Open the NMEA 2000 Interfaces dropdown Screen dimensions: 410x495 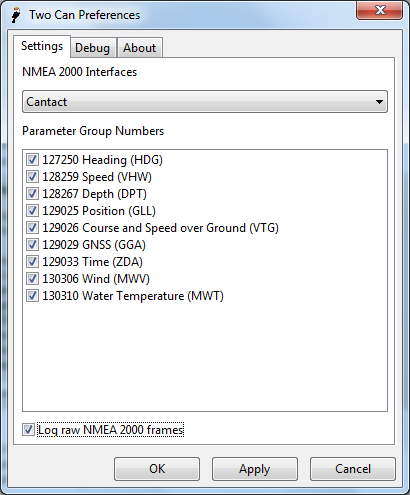[205, 102]
